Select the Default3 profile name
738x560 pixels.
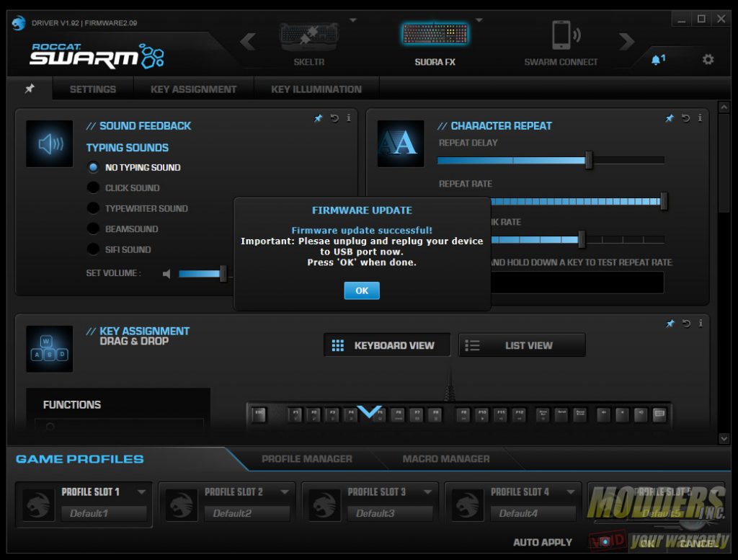click(390, 513)
